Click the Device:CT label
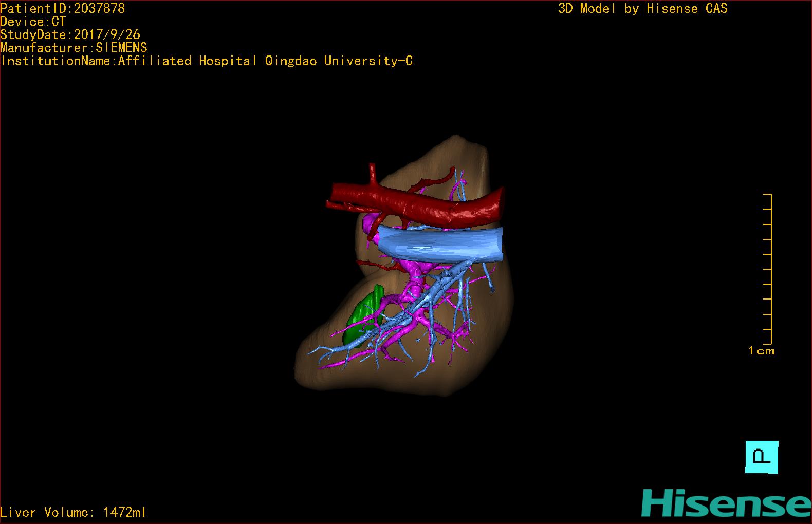The width and height of the screenshot is (812, 524). (x=33, y=22)
